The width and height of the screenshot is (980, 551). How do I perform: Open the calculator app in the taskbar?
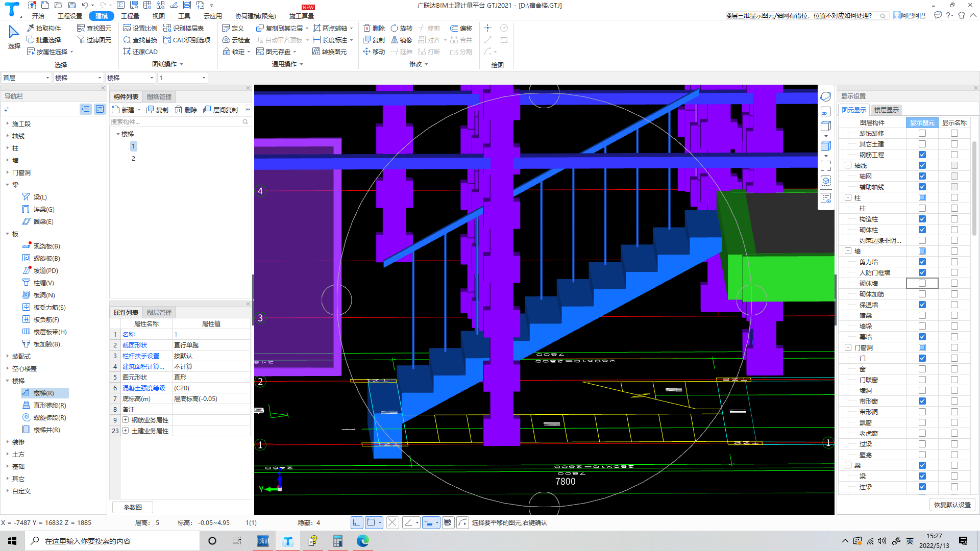pos(337,541)
